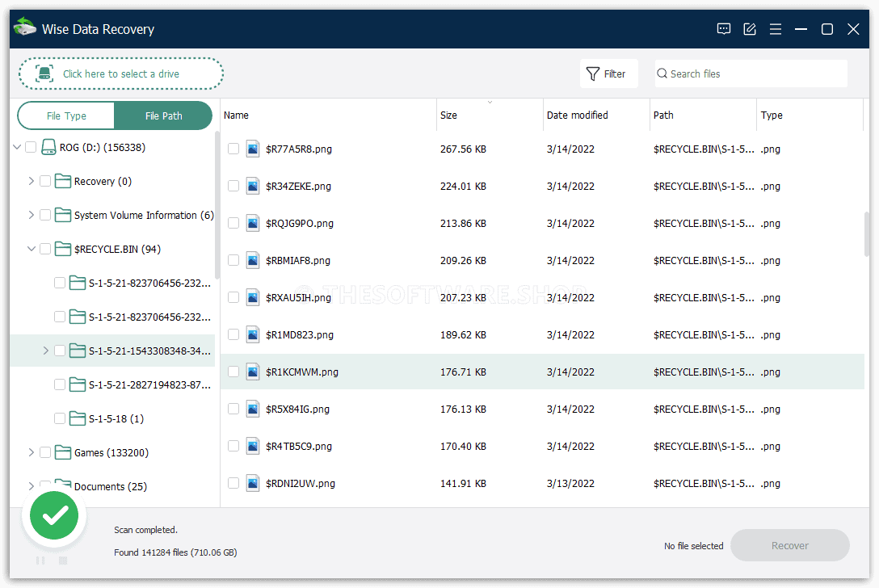Click the image file icon of $R5X84IG.png
The height and width of the screenshot is (588, 879).
click(x=253, y=409)
